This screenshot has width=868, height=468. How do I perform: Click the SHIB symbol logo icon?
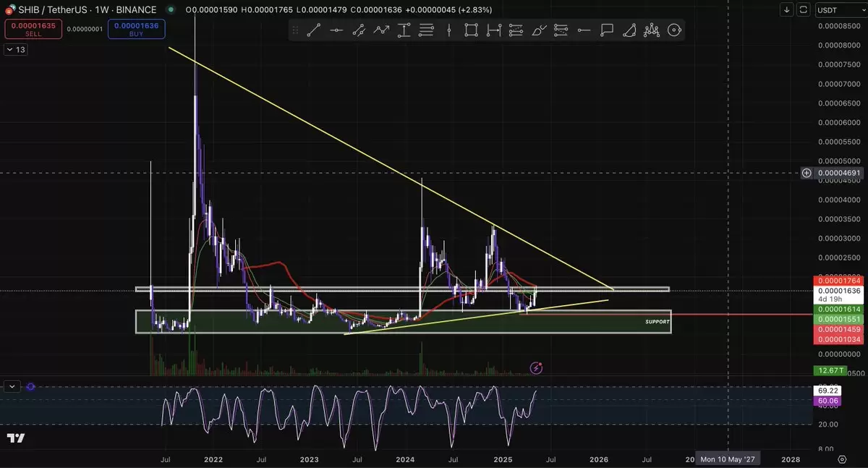point(9,9)
